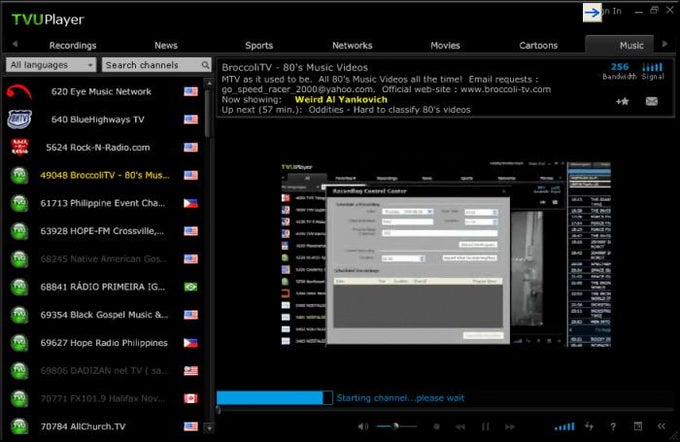Click the Rock-N-Radio.com red logo
Screen dimensions: 680x442
20,147
